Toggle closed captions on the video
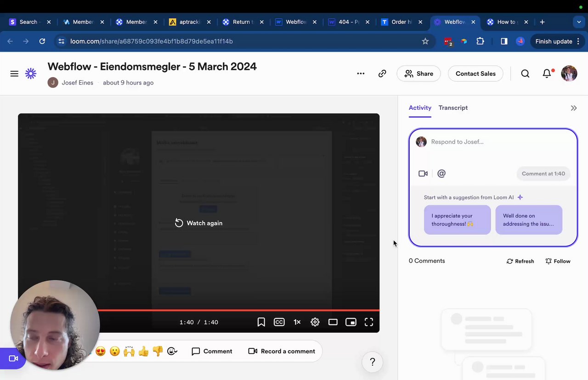Viewport: 588px width, 380px height. (x=279, y=322)
